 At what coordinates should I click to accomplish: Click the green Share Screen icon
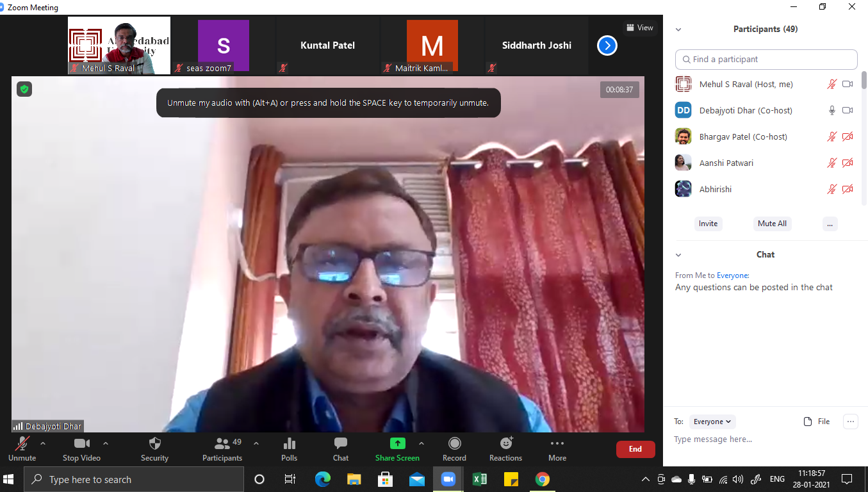click(397, 443)
